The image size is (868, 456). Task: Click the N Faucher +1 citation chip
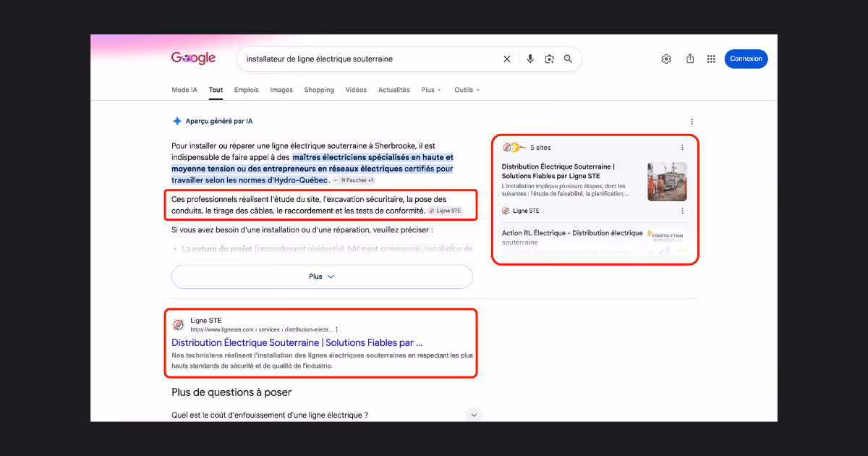click(354, 180)
